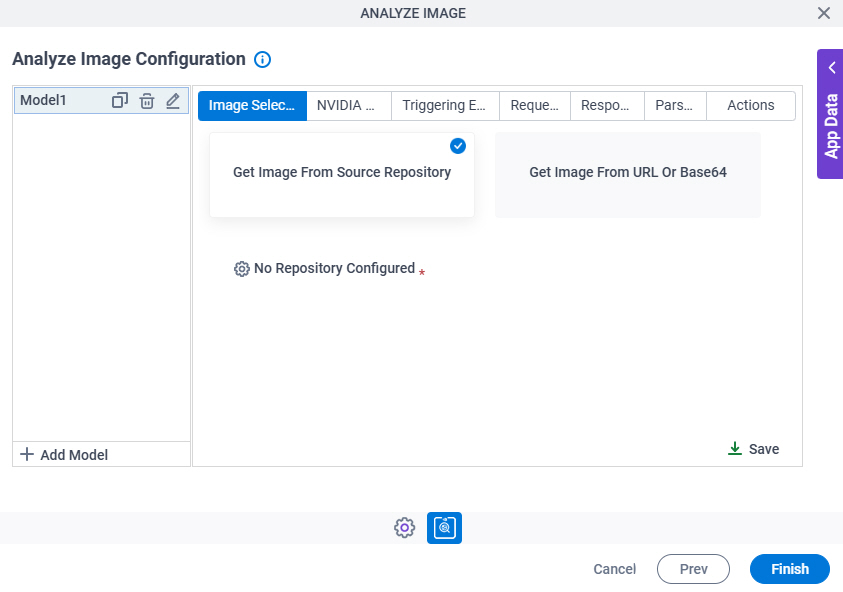Switch to the Image Selection tab
This screenshot has height=592, width=843.
coord(252,105)
